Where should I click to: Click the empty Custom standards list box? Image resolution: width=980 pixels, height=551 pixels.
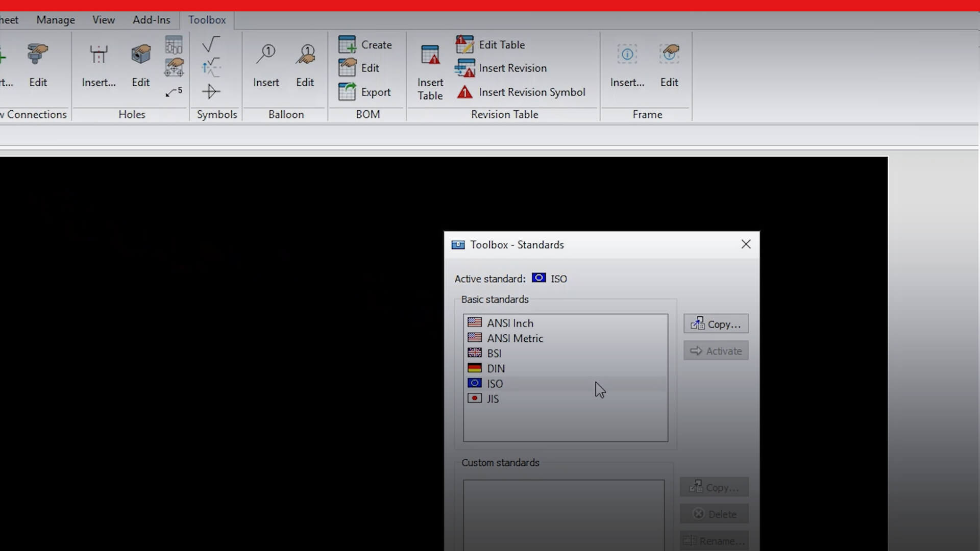tap(563, 515)
